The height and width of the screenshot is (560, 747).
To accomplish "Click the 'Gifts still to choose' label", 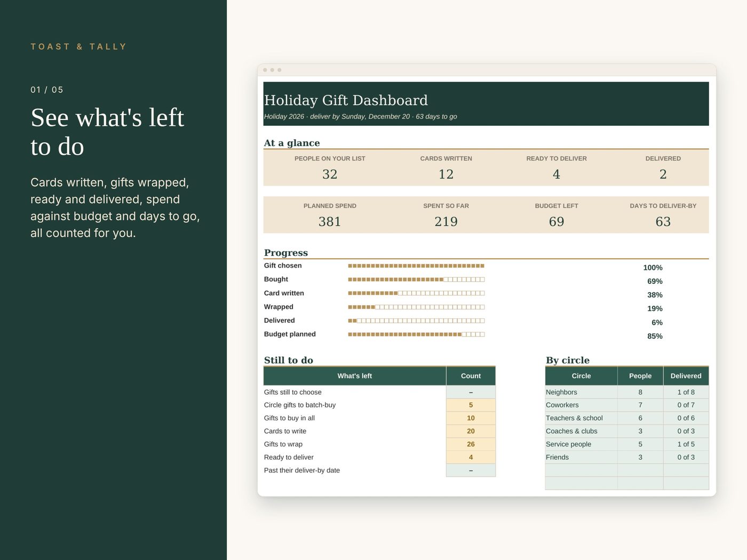I will tap(292, 392).
